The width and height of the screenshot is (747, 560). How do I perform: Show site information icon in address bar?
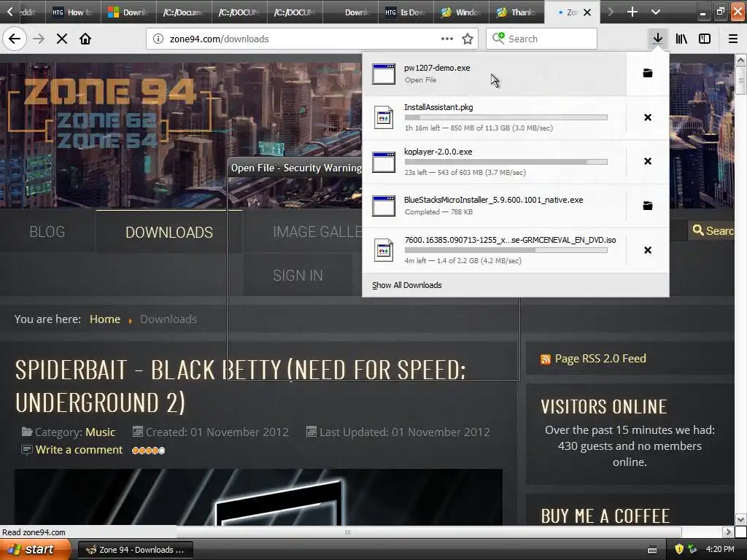tap(158, 39)
